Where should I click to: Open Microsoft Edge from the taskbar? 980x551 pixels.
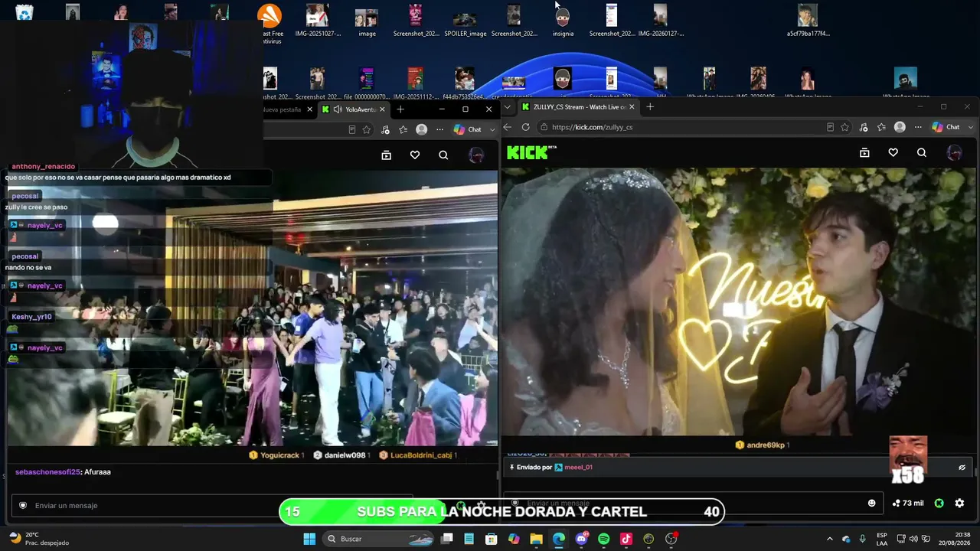point(559,539)
